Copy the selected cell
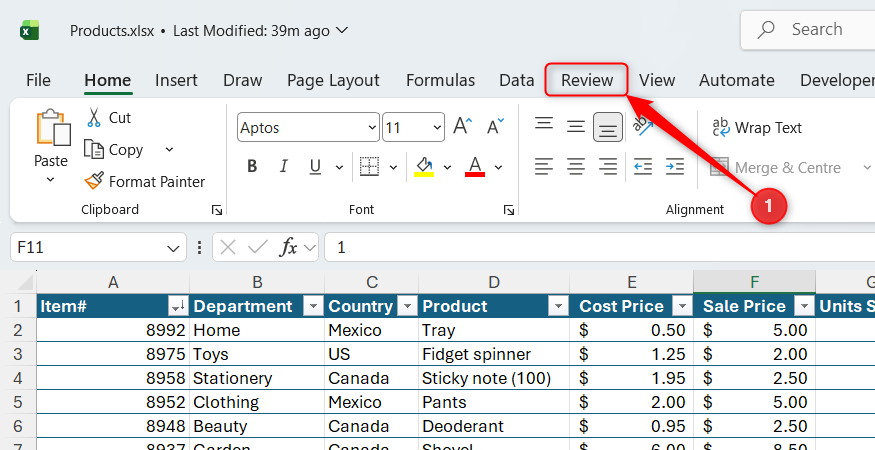Screen dimensions: 875x450 114,150
